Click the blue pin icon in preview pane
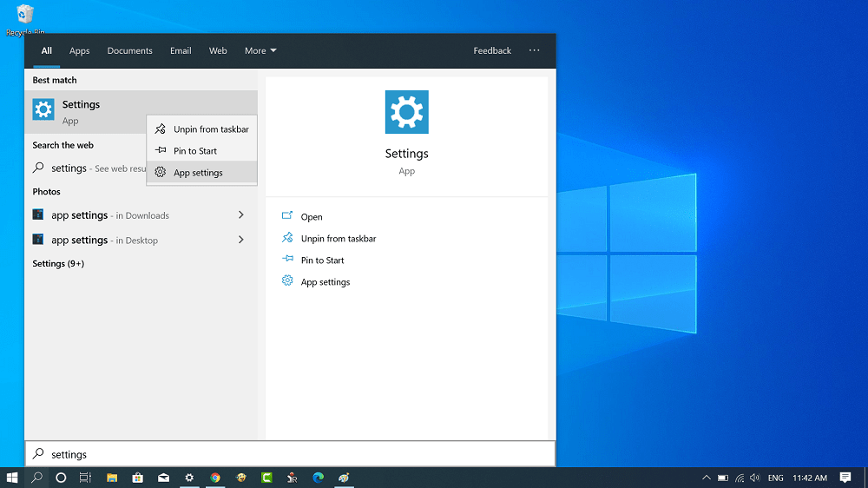 click(x=287, y=259)
